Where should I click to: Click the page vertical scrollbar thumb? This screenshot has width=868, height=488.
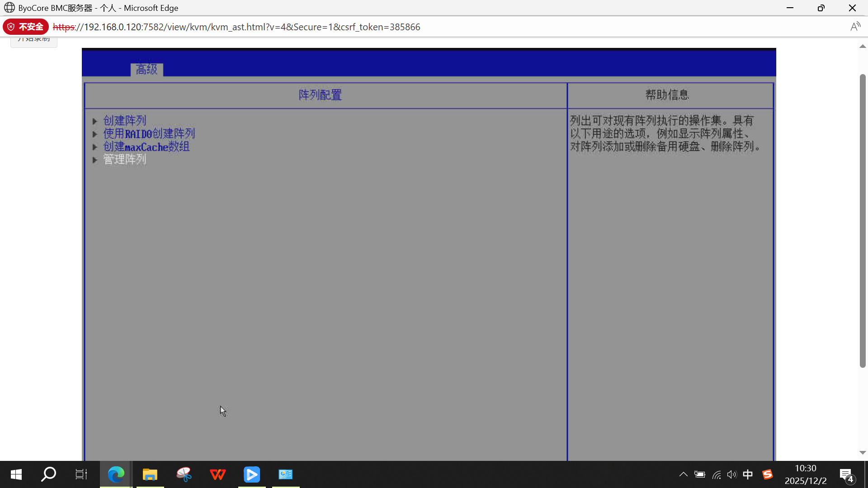(x=863, y=221)
